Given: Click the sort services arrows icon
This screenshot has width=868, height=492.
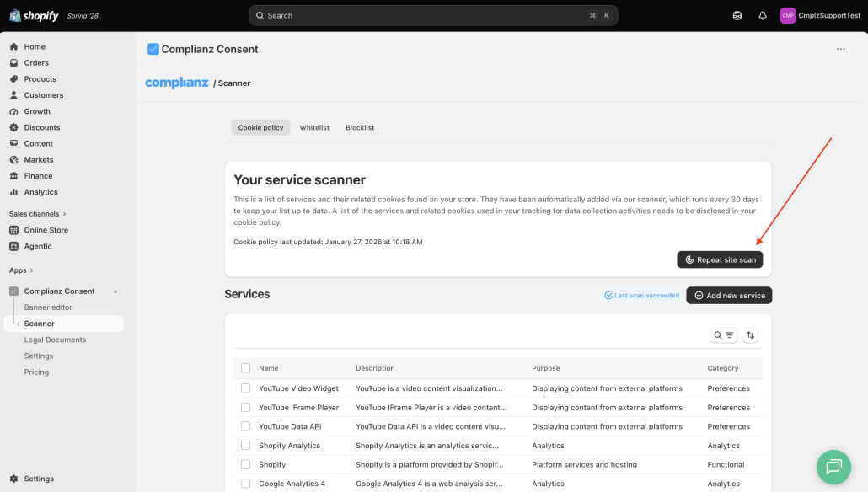Looking at the screenshot, I should point(750,334).
